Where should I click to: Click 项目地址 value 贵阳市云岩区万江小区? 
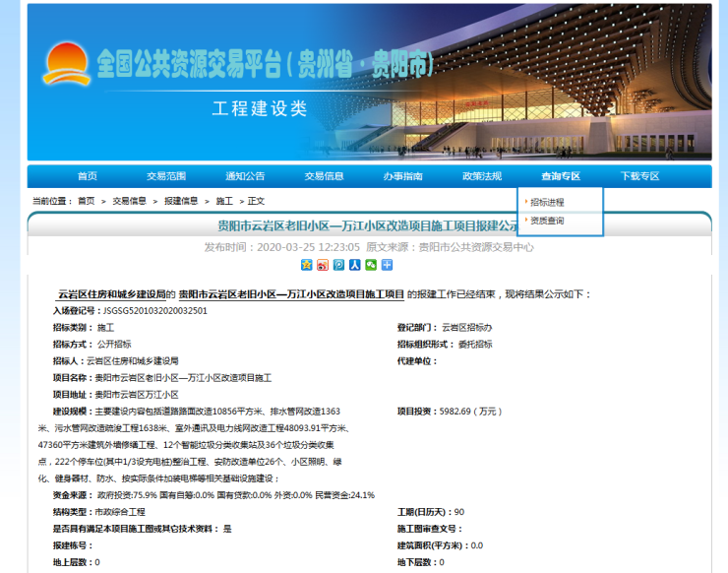click(x=137, y=395)
